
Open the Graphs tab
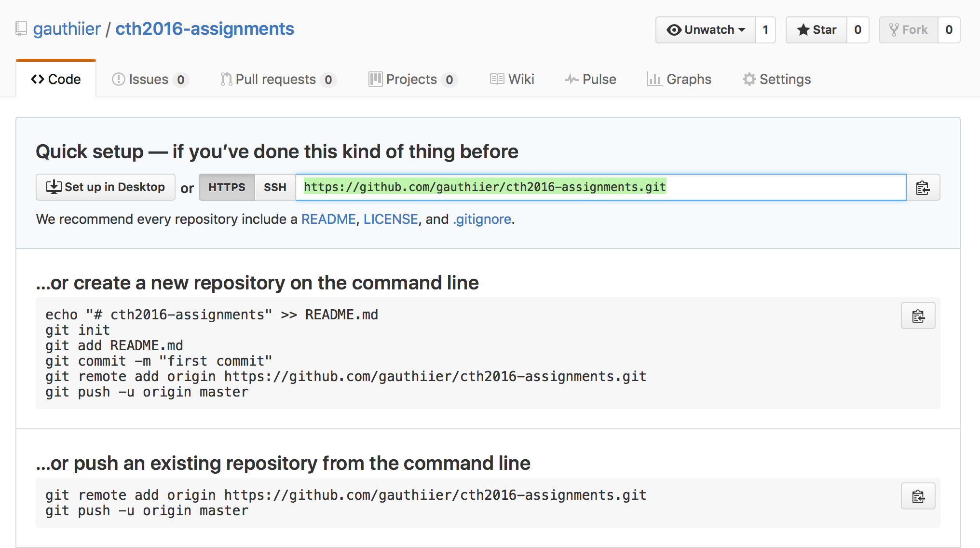679,79
